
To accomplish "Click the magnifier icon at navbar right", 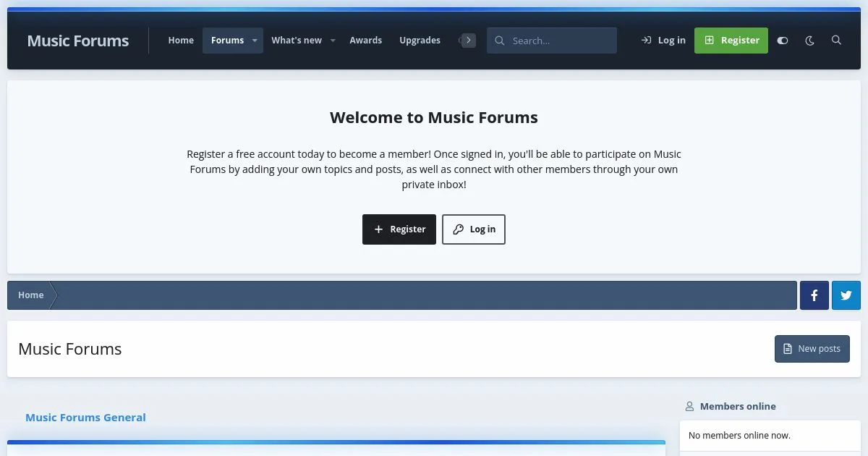I will click(836, 41).
